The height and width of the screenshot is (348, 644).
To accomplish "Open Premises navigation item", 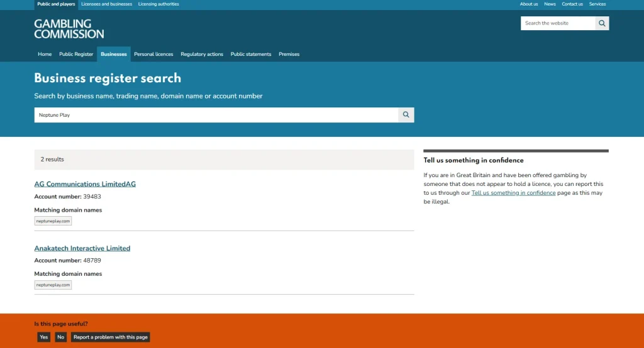I will point(289,54).
